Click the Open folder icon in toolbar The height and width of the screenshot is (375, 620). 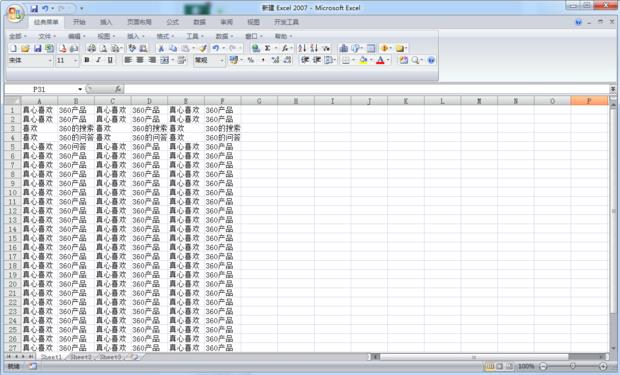pos(25,48)
